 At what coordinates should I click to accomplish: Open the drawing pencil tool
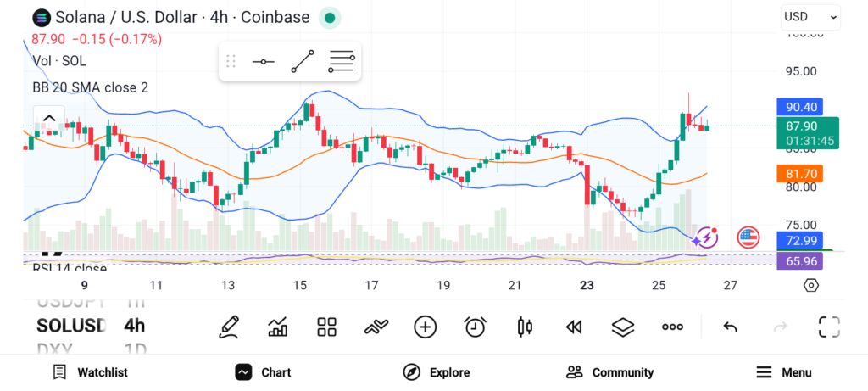tap(228, 327)
